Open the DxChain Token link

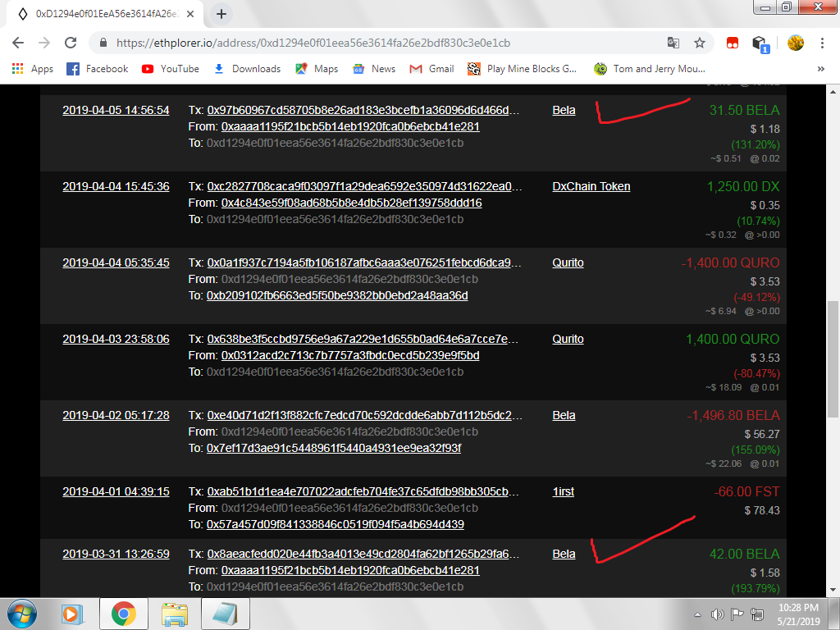(x=591, y=186)
